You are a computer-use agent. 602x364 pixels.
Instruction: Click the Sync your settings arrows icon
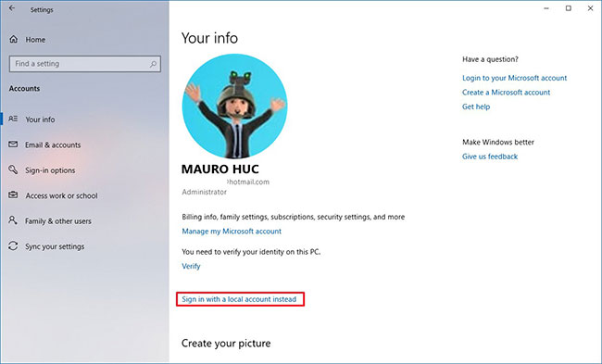pos(13,245)
